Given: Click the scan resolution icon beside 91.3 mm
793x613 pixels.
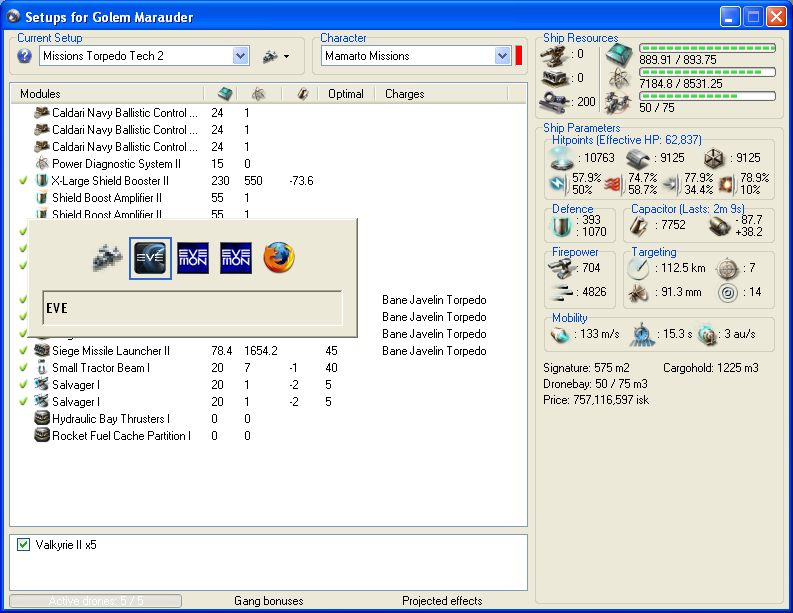Looking at the screenshot, I should coord(638,292).
